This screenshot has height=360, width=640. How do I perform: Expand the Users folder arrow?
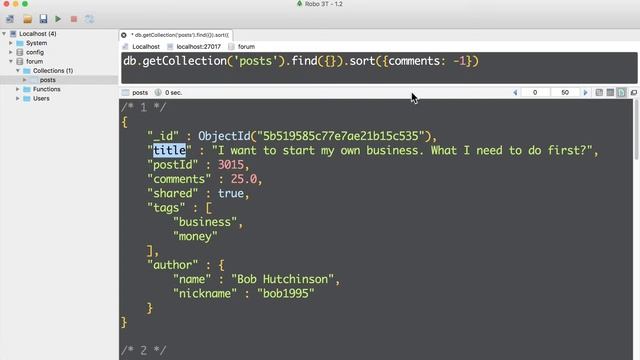click(18, 98)
